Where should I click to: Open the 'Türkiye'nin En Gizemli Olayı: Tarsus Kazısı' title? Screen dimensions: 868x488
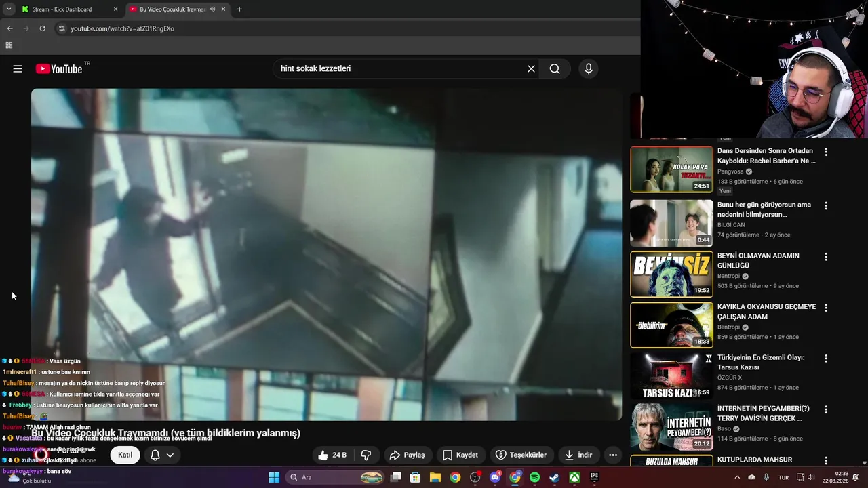click(761, 363)
